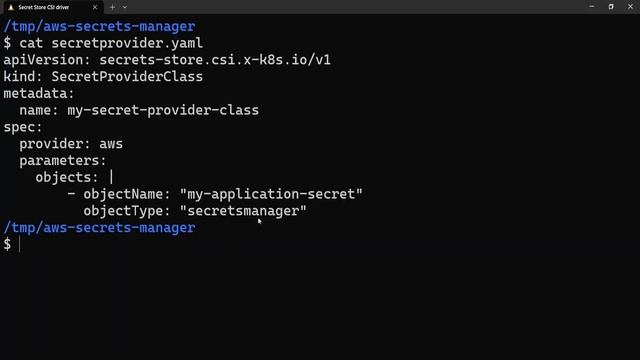This screenshot has width=640, height=360.
Task: Expand the new tab profile dropdown chevron
Action: click(124, 7)
